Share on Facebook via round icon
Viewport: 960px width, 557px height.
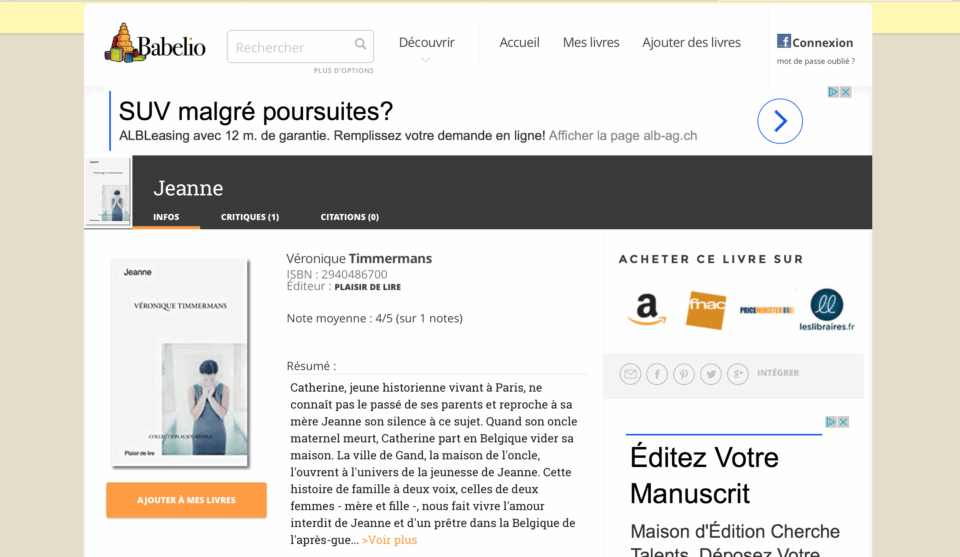pyautogui.click(x=657, y=373)
